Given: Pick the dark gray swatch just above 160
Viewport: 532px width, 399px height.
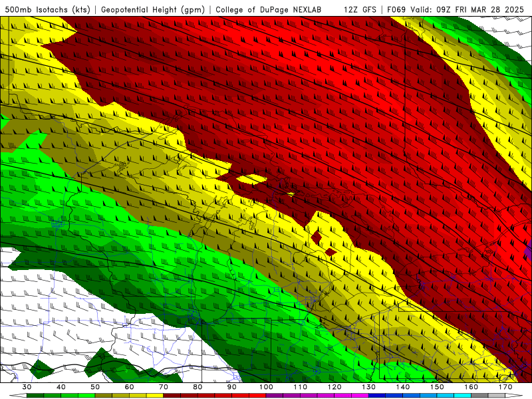Looking at the screenshot, I should coord(479,396).
